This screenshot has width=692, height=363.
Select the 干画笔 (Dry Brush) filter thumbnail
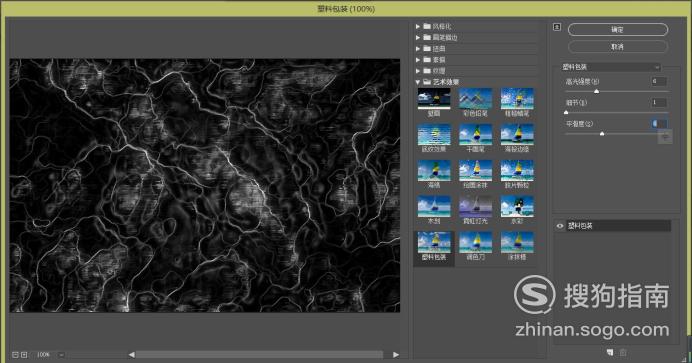coord(475,135)
